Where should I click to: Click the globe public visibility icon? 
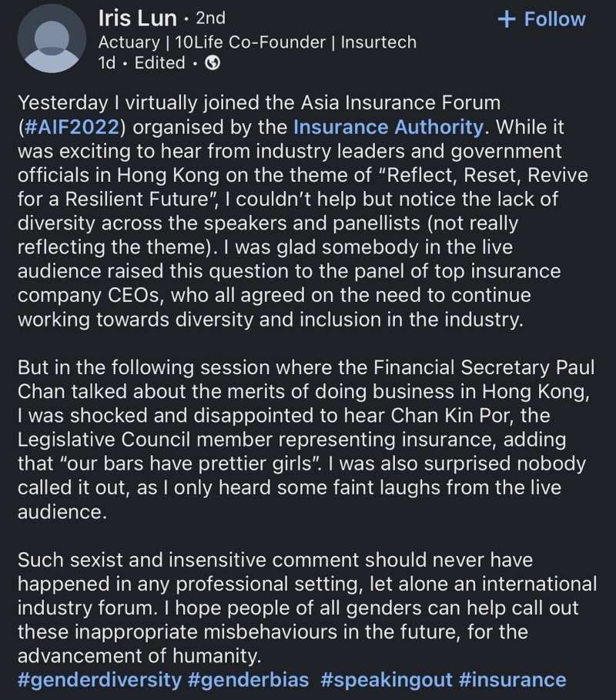213,64
